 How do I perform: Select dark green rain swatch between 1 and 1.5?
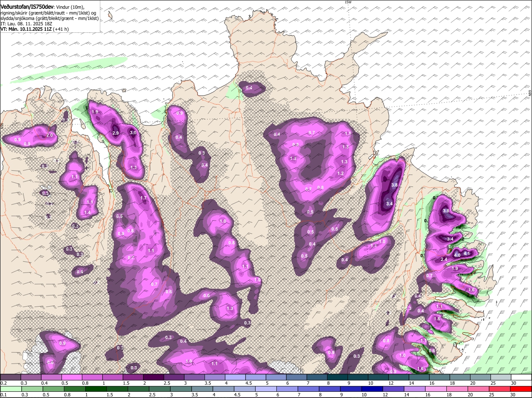tap(96, 389)
